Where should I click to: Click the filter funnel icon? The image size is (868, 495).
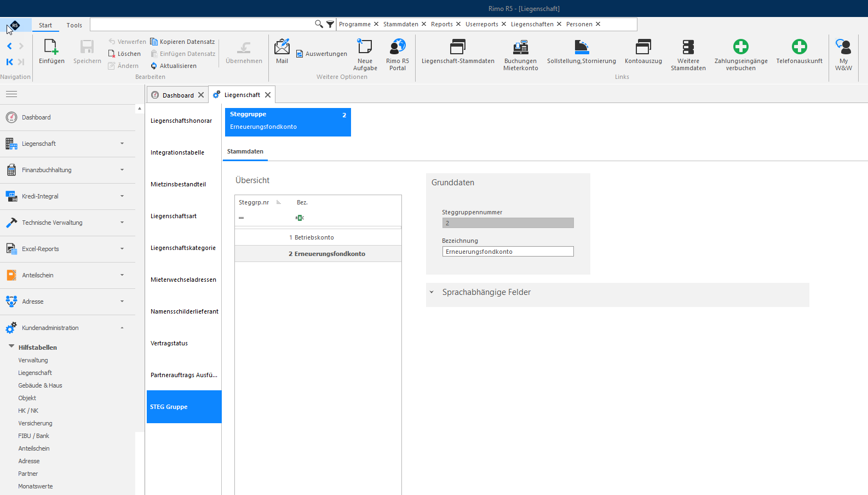tap(330, 24)
